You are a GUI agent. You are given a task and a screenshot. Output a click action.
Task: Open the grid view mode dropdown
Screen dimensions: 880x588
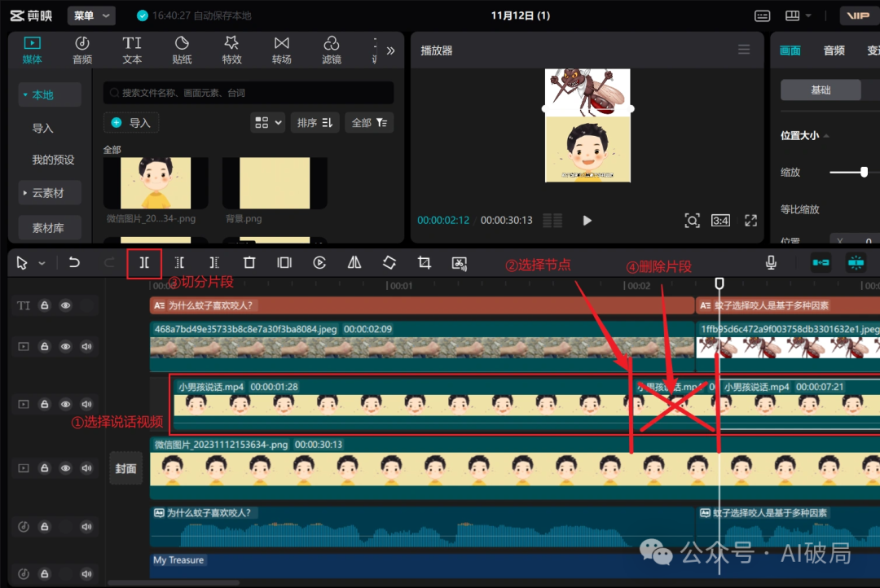click(268, 123)
